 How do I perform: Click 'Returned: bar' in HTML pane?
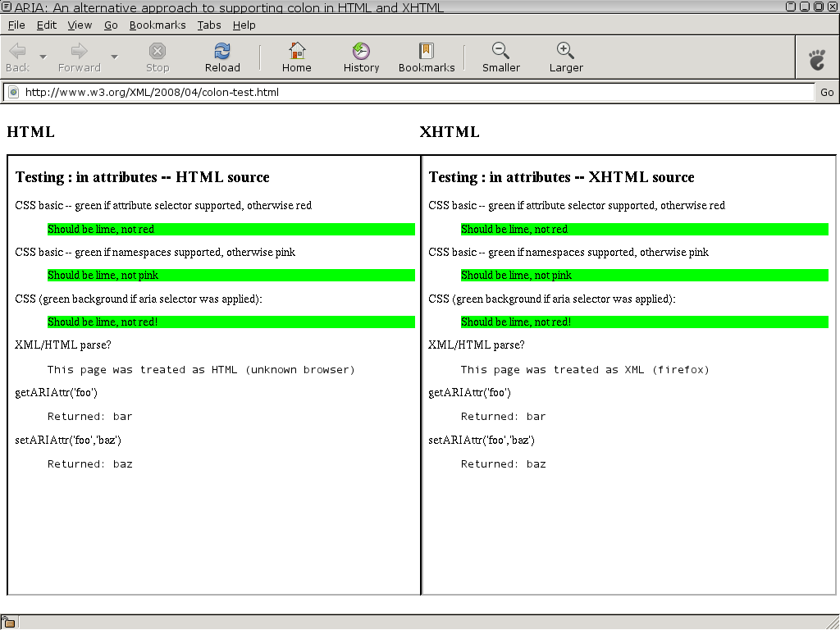click(90, 416)
